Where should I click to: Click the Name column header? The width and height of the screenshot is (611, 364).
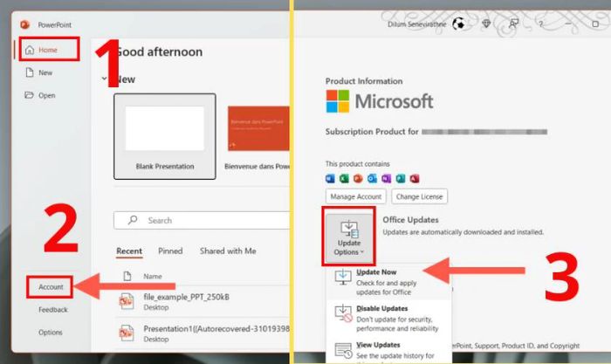(153, 276)
